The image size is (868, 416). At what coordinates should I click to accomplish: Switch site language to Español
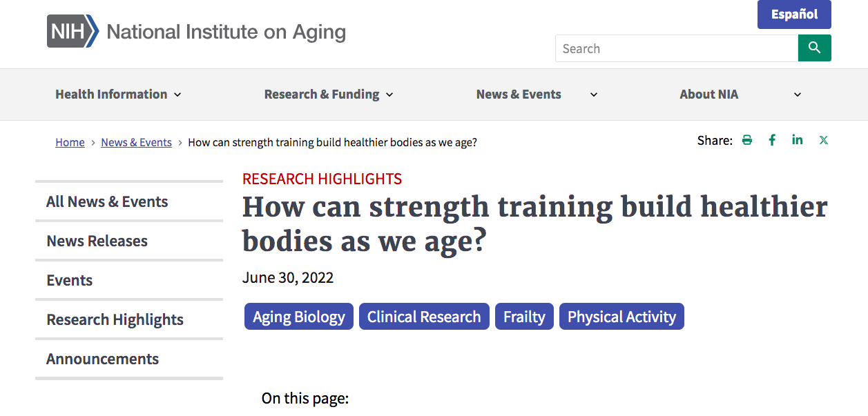coord(794,14)
